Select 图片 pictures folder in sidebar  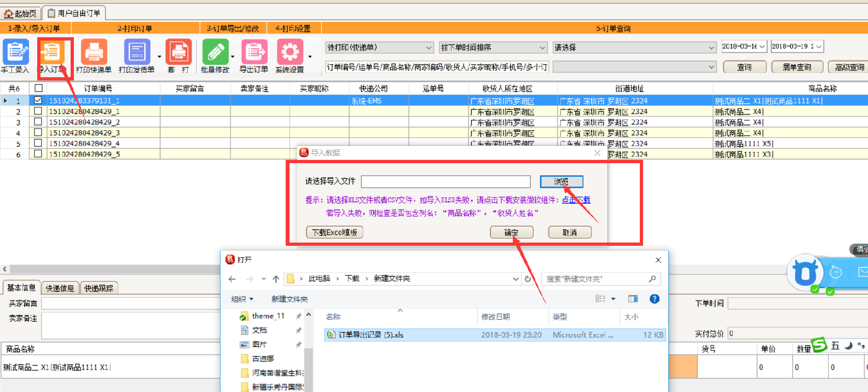click(x=259, y=344)
